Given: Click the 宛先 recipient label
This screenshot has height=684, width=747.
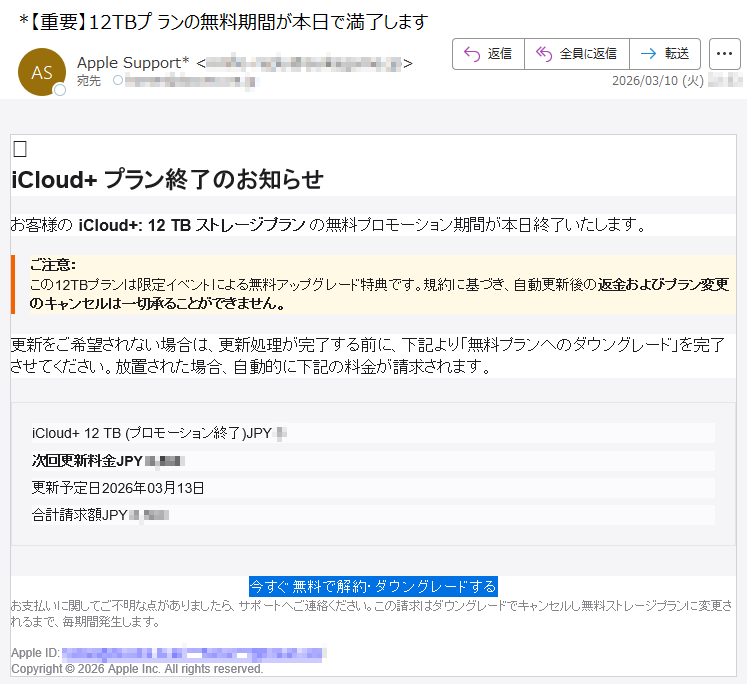Looking at the screenshot, I should pos(89,81).
